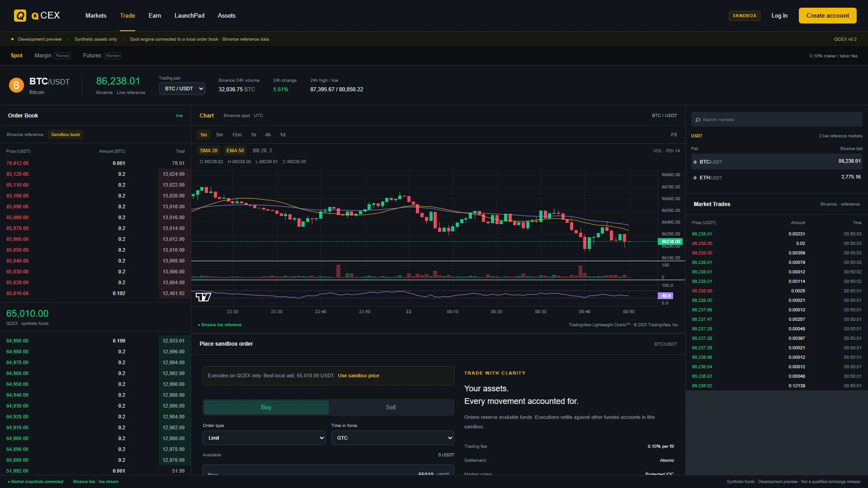Click the Bitcoin coin icon
The width and height of the screenshot is (868, 488).
16,85
